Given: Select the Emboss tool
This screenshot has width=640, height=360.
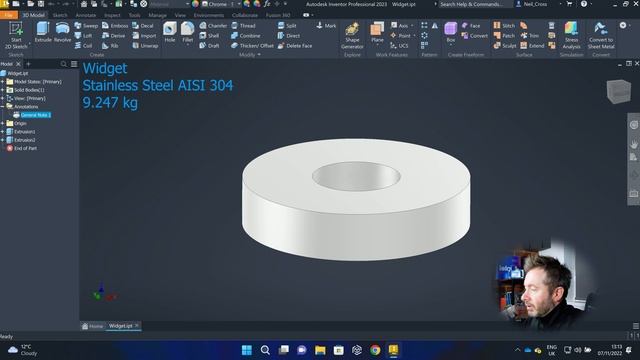Looking at the screenshot, I should click(x=115, y=26).
